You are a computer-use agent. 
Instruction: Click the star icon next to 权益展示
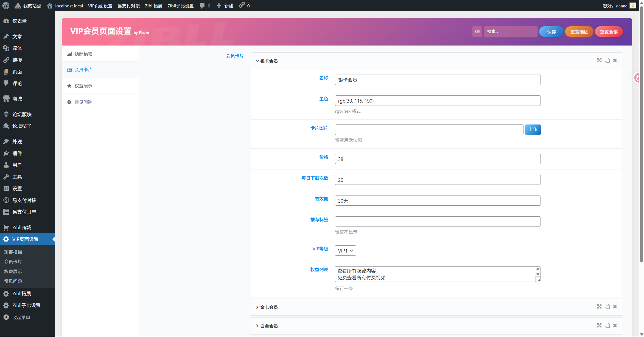pyautogui.click(x=69, y=86)
